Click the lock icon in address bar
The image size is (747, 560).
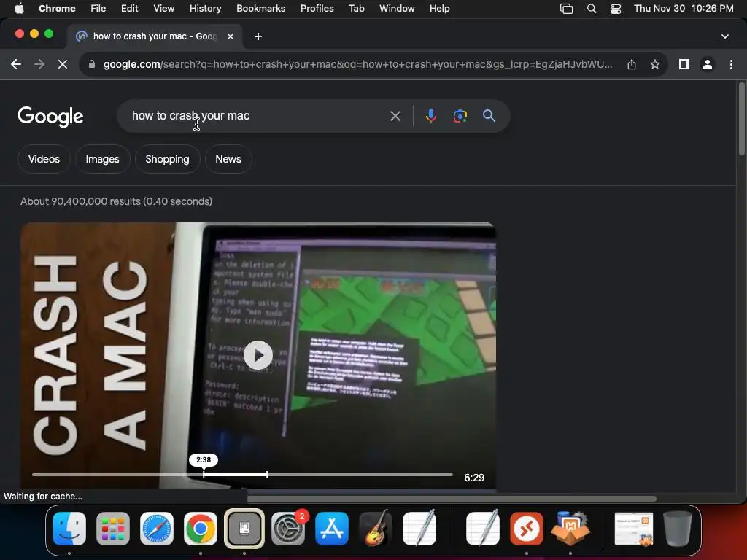[x=92, y=64]
